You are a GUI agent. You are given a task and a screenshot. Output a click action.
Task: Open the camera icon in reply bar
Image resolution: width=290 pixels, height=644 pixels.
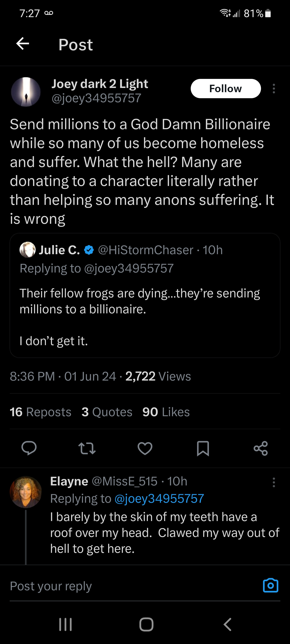click(270, 585)
